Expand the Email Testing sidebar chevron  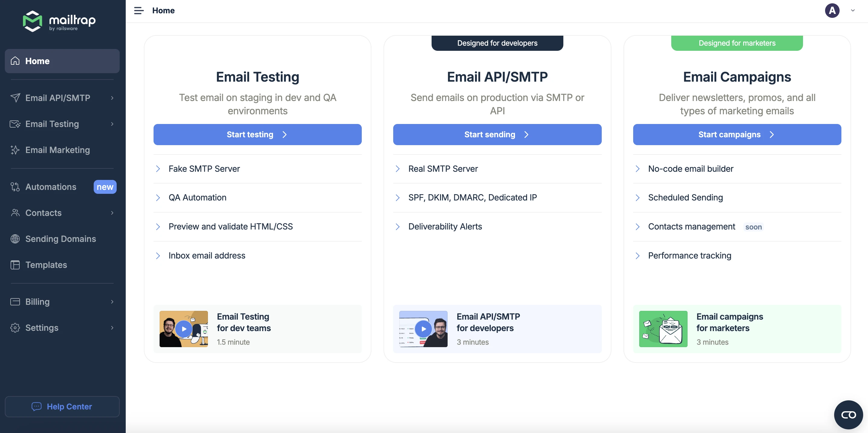(112, 124)
